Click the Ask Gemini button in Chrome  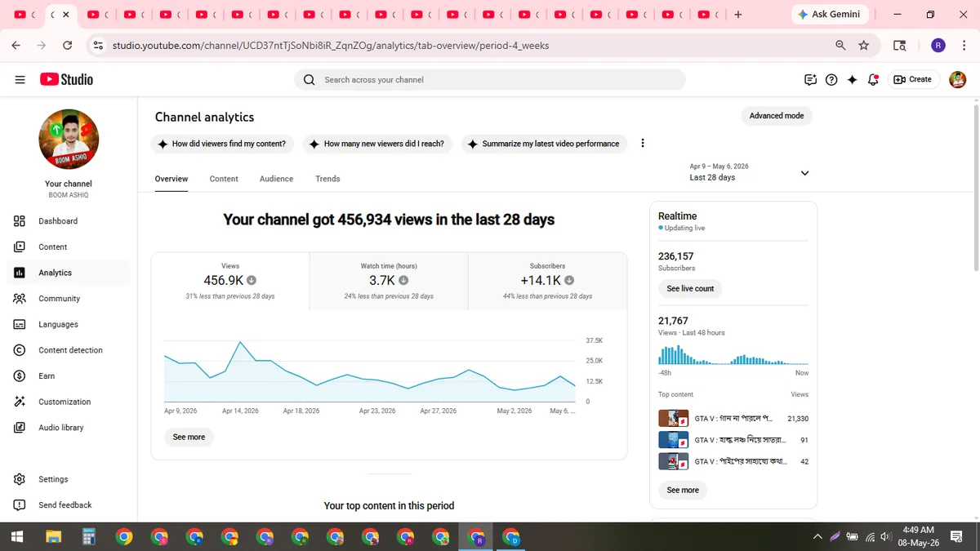829,15
